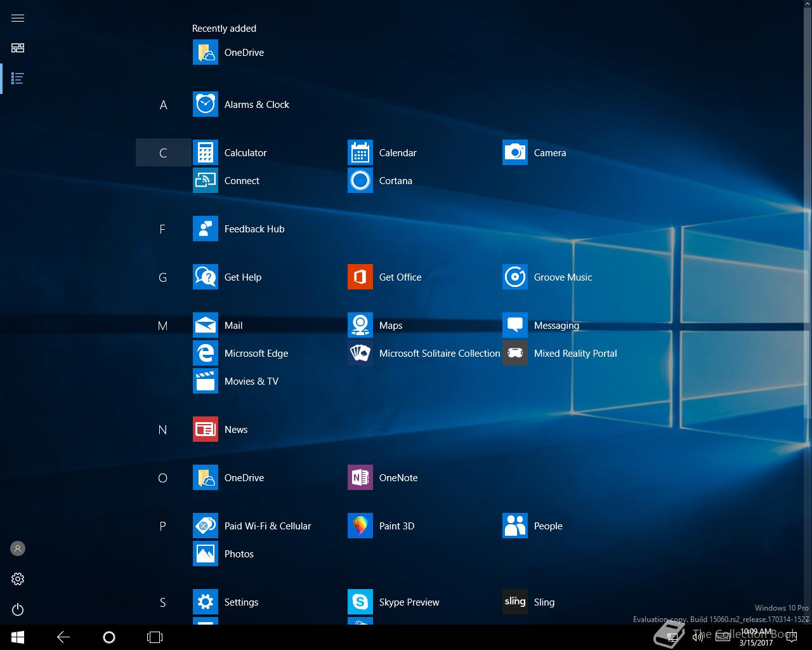Viewport: 812px width, 650px height.
Task: Open the user account menu
Action: (x=18, y=548)
